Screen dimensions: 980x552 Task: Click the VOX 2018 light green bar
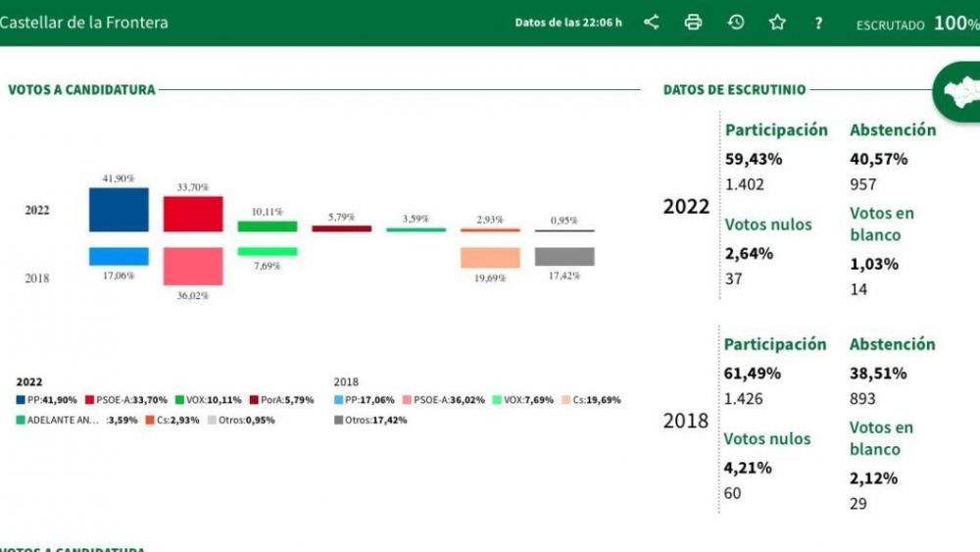[x=268, y=251]
